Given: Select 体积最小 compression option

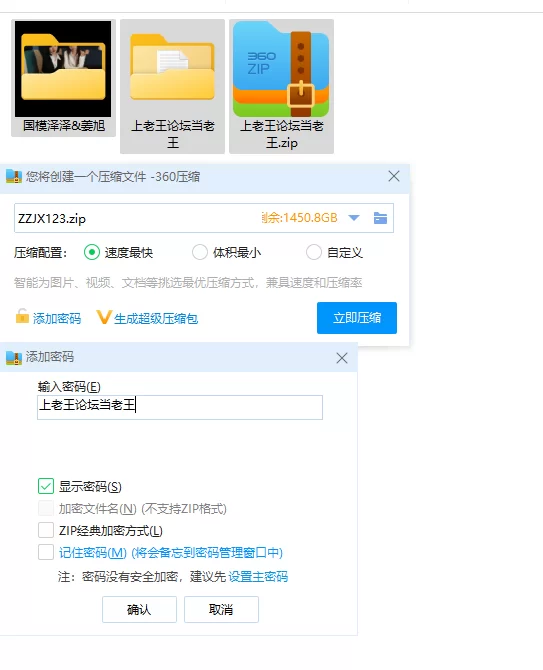Looking at the screenshot, I should pos(200,253).
